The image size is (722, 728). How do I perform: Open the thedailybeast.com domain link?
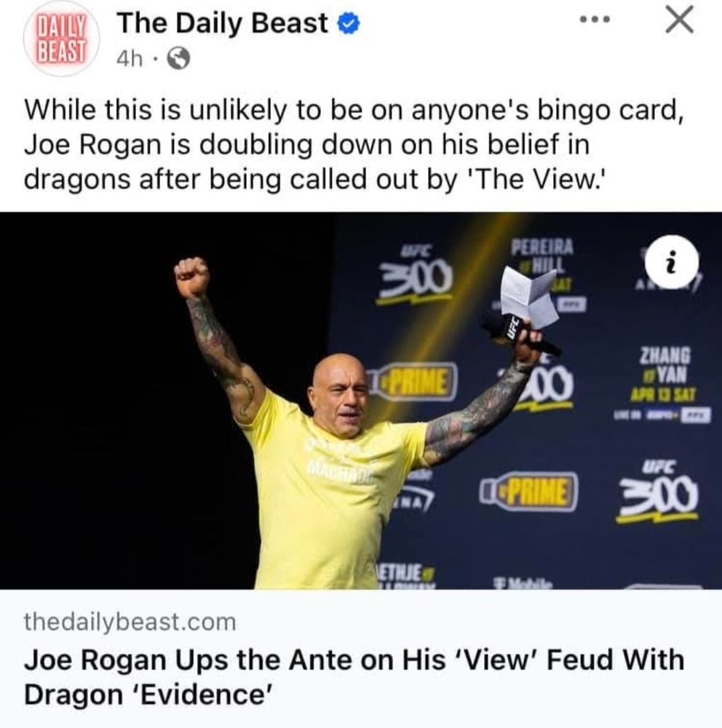[x=130, y=622]
